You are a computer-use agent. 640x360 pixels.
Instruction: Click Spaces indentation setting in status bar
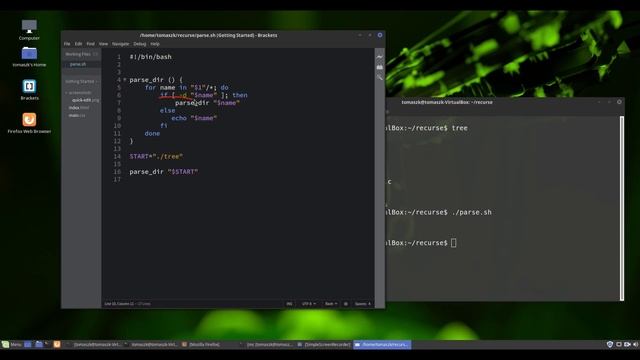(362, 304)
